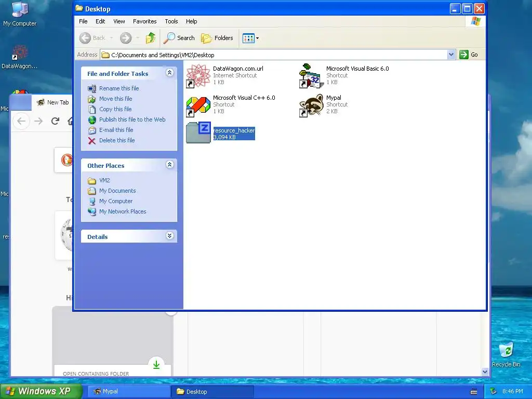This screenshot has width=532, height=399.
Task: Open the Favorites menu
Action: pos(145,21)
